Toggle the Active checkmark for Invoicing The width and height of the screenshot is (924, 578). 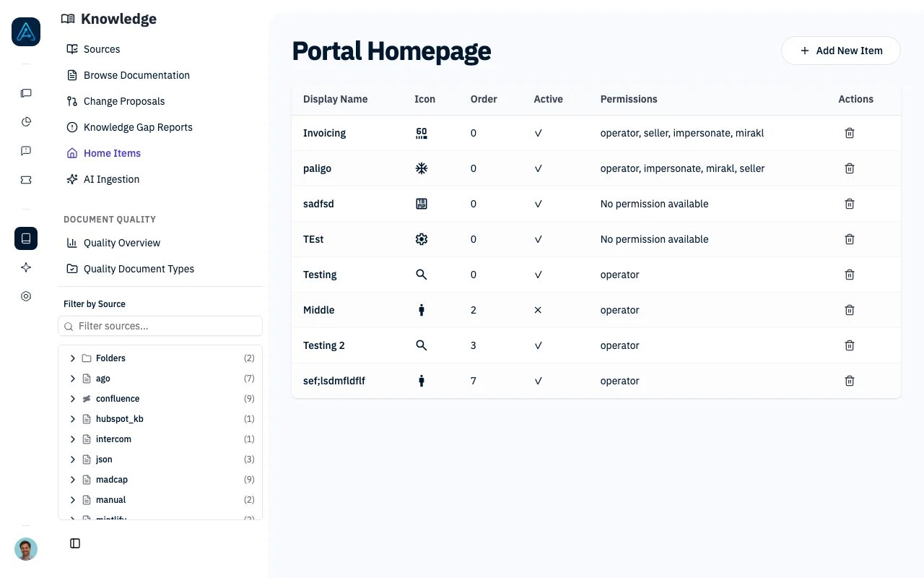click(538, 133)
